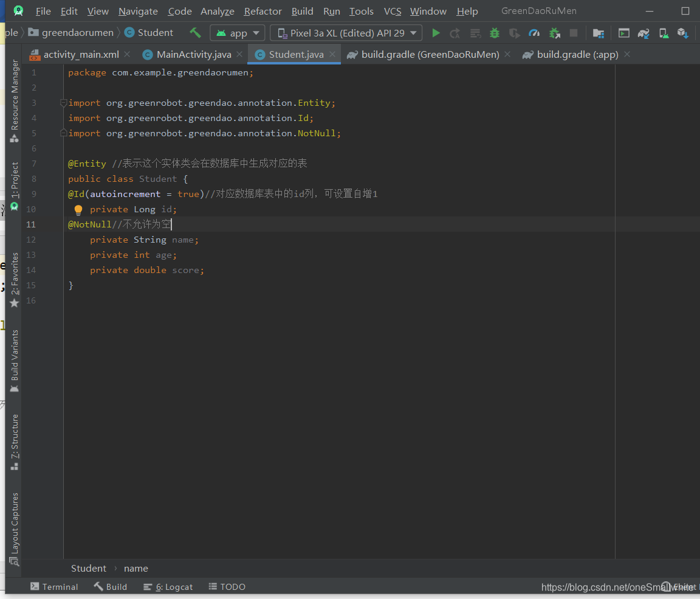The width and height of the screenshot is (700, 599).
Task: Open the VCS menu
Action: (393, 11)
